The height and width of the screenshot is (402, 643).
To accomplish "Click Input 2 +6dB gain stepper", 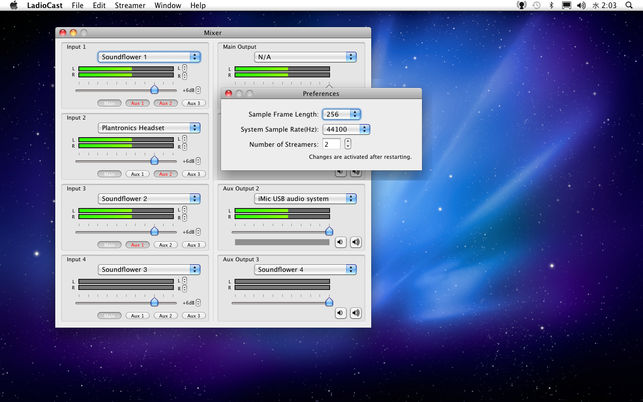I will point(198,161).
